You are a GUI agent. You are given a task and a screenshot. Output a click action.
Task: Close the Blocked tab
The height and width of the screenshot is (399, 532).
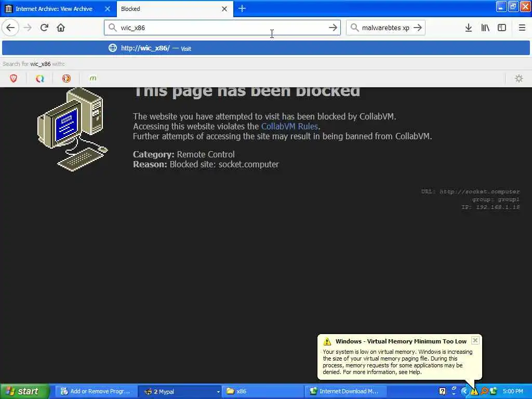tap(224, 9)
